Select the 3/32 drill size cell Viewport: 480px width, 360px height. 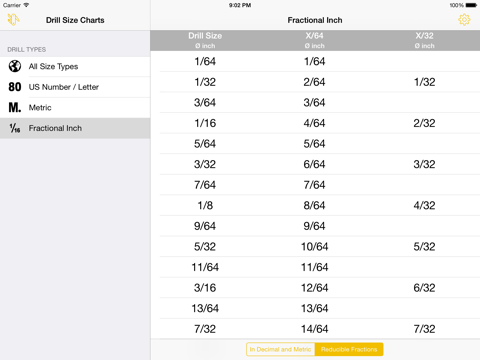[205, 164]
